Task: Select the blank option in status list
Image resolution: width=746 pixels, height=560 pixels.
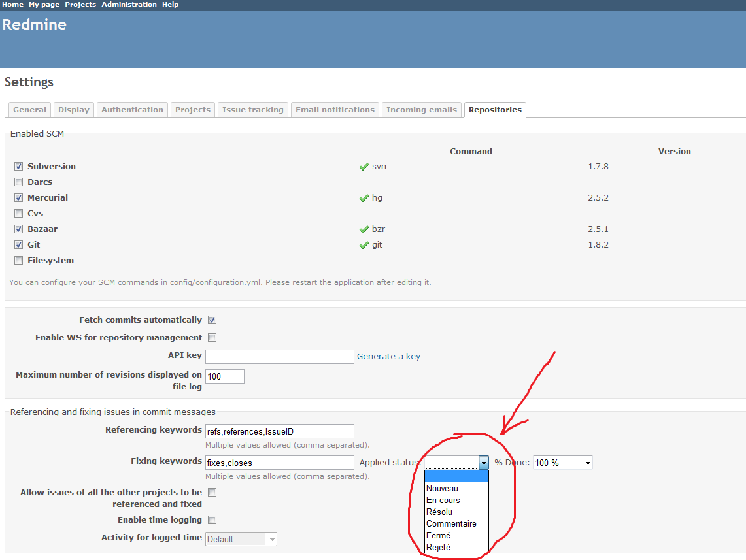Action: (456, 477)
